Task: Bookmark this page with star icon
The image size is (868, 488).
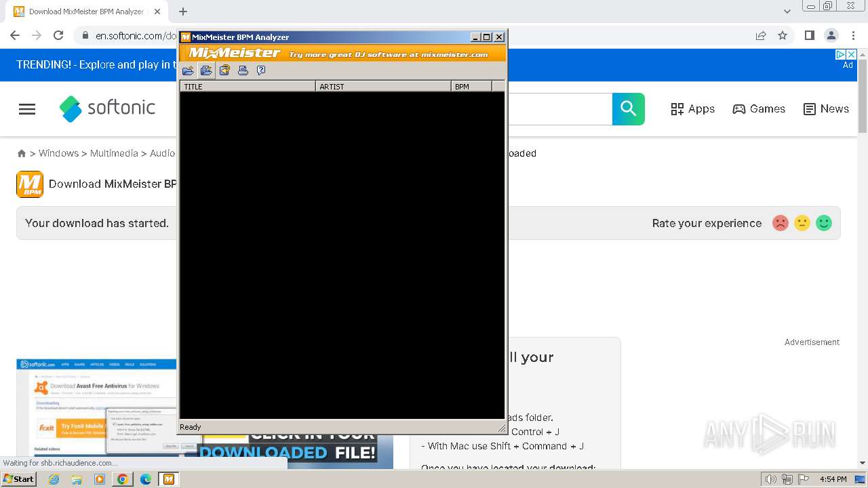Action: 783,35
